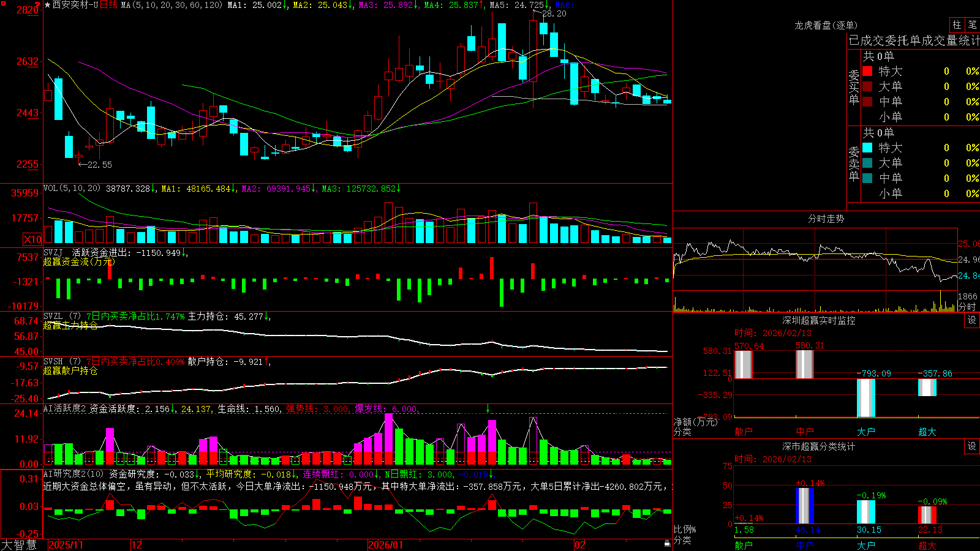
Task: Switch order view to 柱 bar mode
Action: [x=957, y=25]
